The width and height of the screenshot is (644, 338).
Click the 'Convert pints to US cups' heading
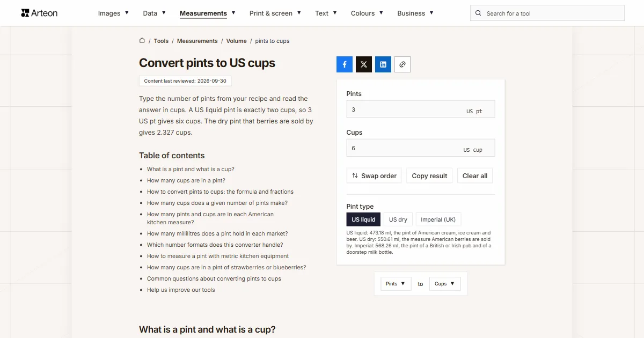pos(207,63)
